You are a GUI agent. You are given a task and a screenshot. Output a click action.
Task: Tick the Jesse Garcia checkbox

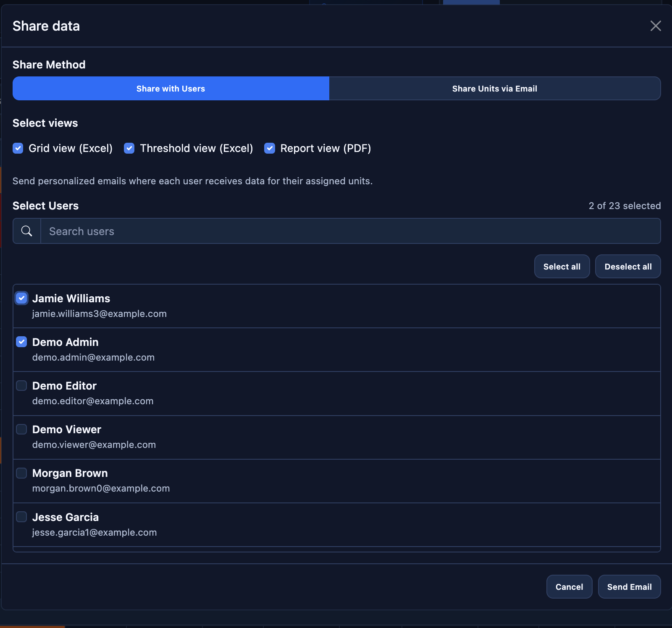click(22, 517)
